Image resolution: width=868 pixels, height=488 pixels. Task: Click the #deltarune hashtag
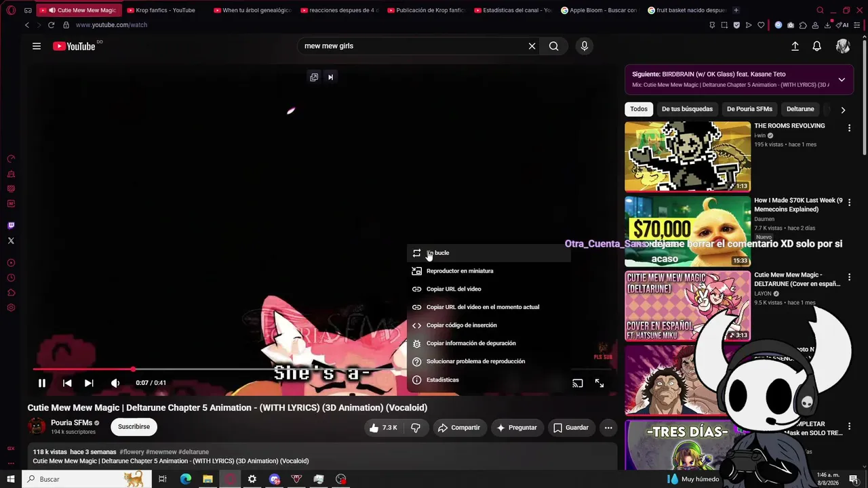193,452
